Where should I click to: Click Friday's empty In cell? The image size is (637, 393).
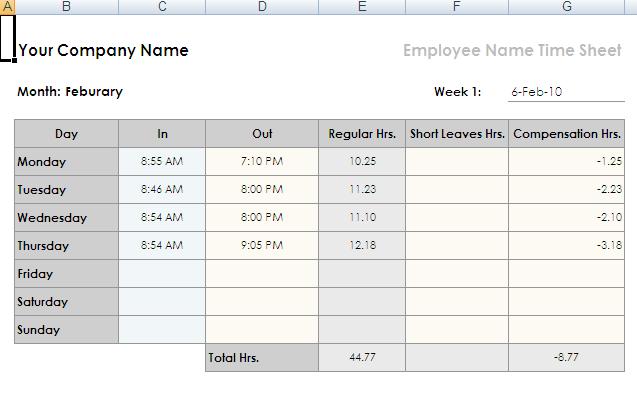(162, 274)
